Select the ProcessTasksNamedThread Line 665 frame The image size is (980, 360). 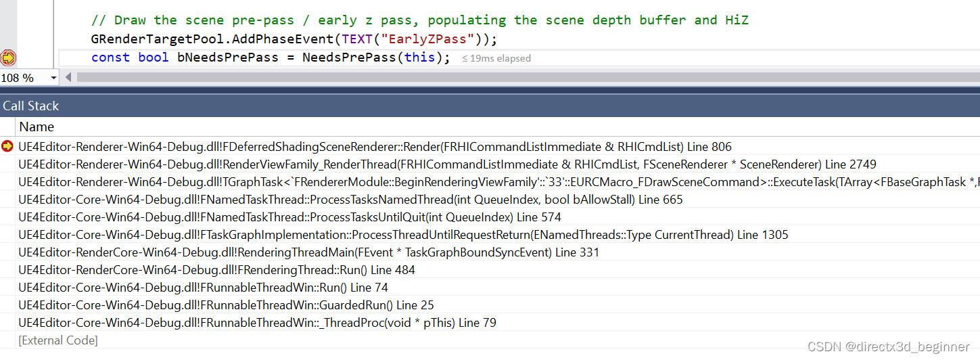point(350,200)
